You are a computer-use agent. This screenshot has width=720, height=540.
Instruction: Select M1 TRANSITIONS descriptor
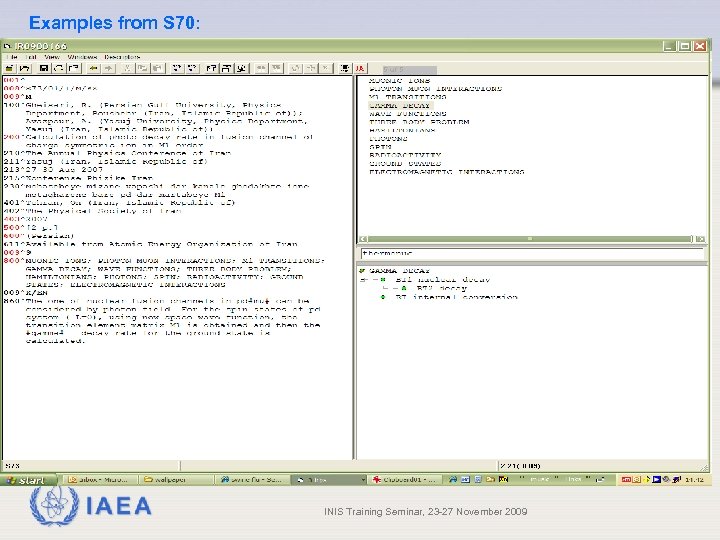click(407, 97)
